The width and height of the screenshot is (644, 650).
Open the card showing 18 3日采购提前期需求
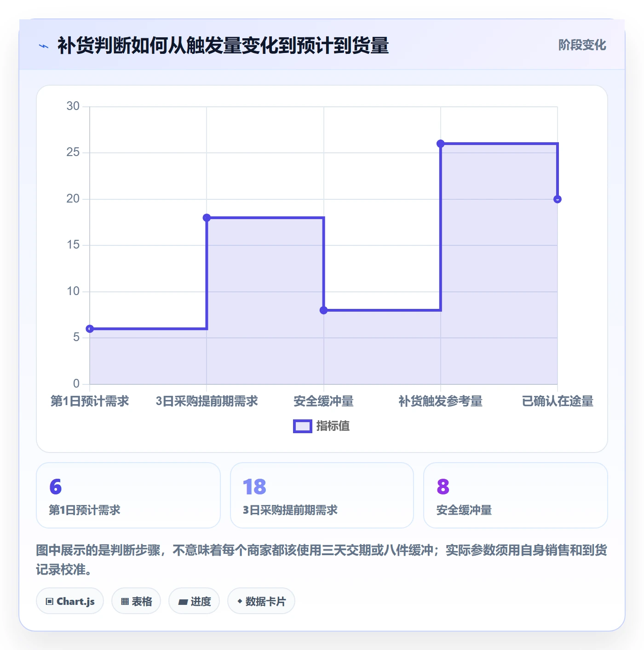coord(322,495)
